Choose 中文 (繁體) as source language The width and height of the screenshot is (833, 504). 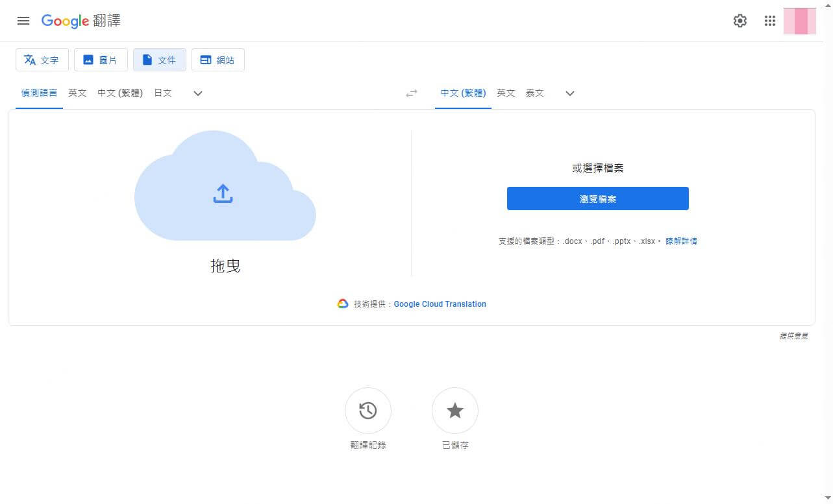120,93
